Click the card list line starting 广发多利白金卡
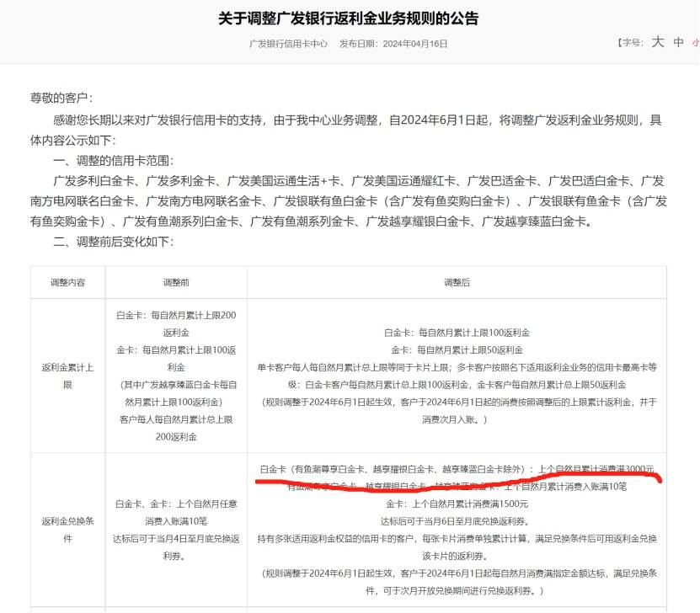700x613 pixels. click(348, 201)
